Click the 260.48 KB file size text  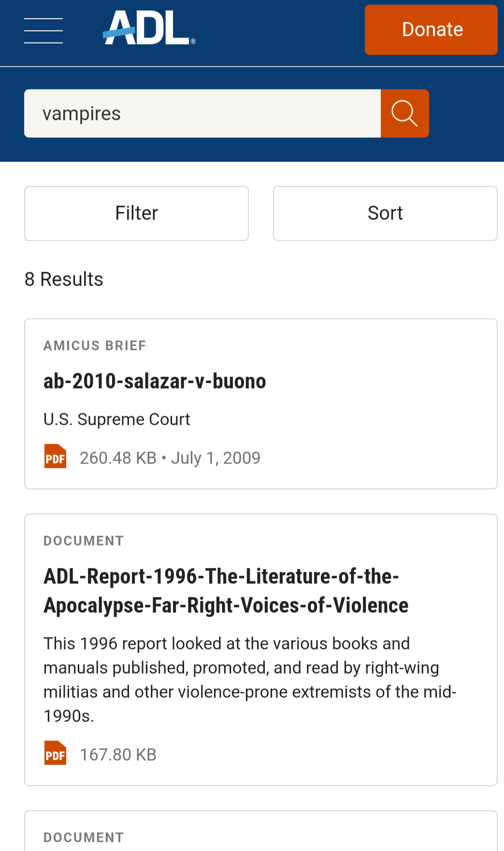pyautogui.click(x=118, y=458)
